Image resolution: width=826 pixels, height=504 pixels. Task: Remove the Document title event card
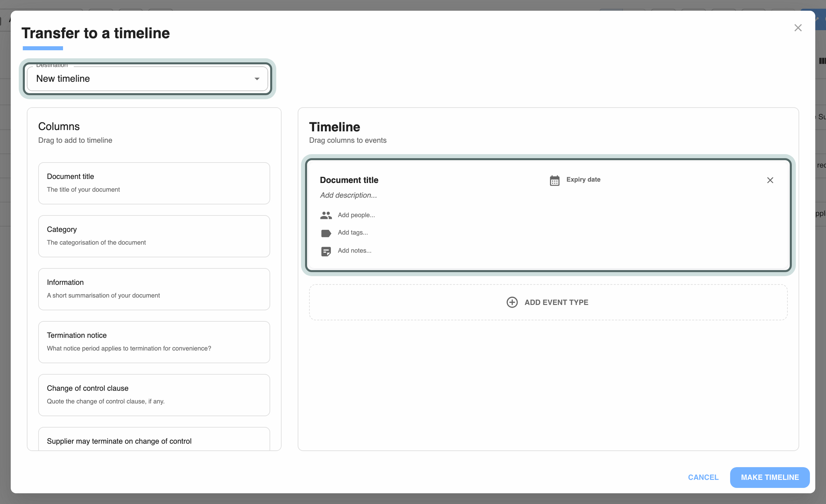(770, 180)
